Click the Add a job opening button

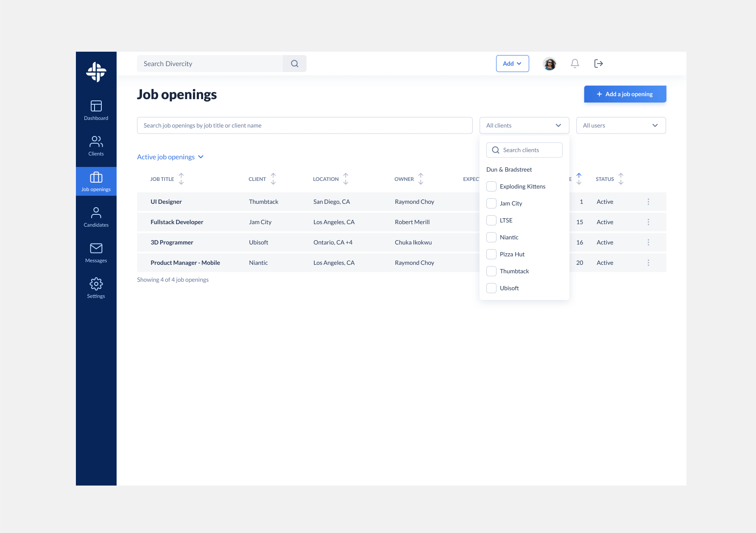point(625,94)
